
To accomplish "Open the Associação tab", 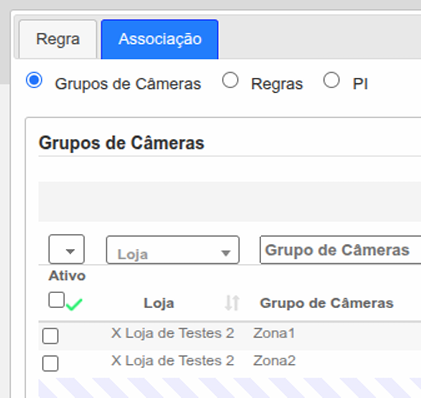I will [160, 39].
